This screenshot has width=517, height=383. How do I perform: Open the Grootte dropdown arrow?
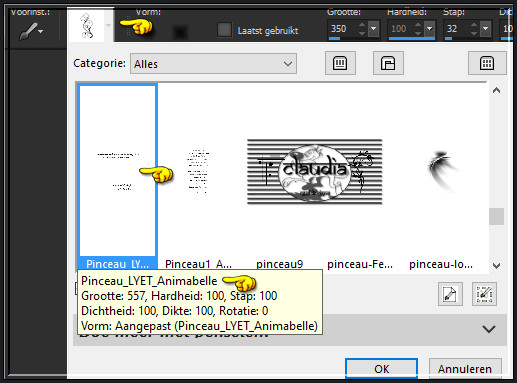(x=373, y=29)
